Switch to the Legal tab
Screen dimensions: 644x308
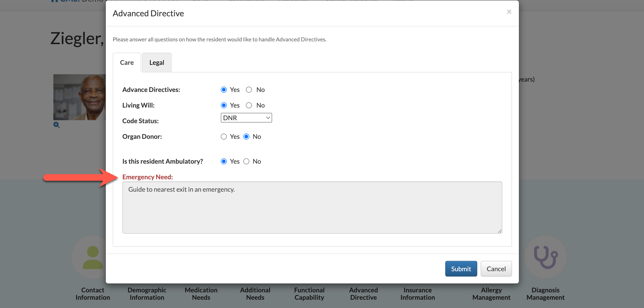(x=156, y=63)
